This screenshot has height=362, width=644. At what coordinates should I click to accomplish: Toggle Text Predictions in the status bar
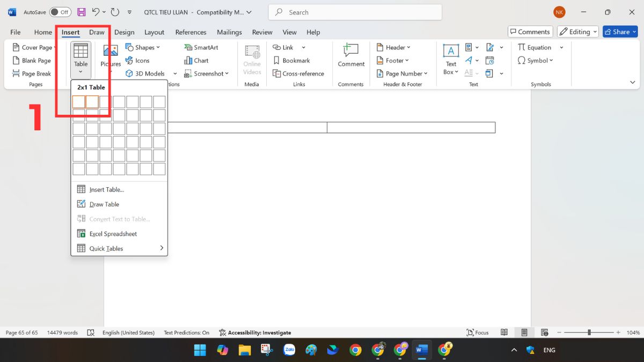[187, 333]
